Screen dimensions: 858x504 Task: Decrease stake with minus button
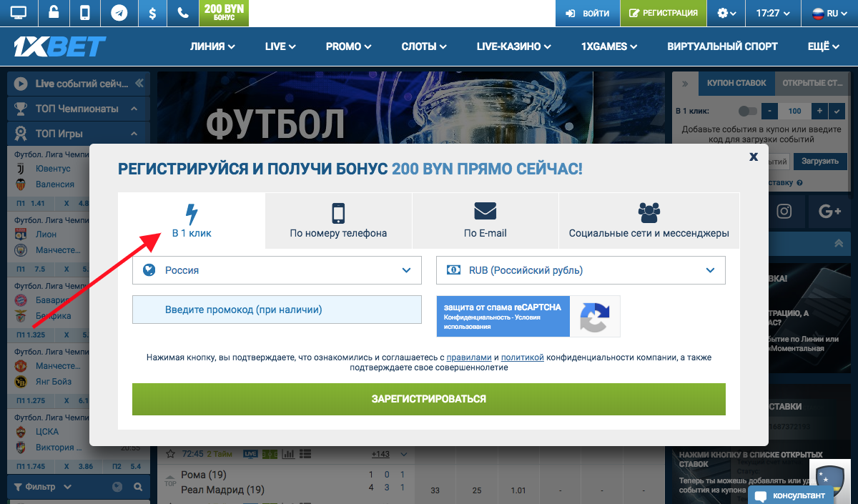769,112
